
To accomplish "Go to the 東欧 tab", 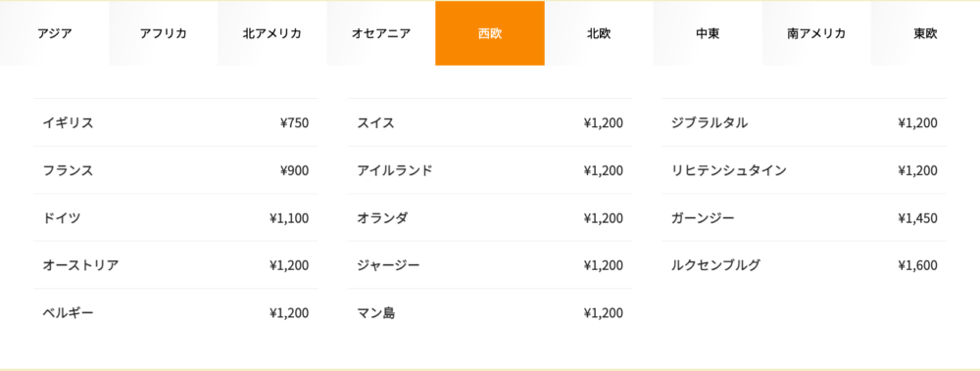I will (925, 33).
